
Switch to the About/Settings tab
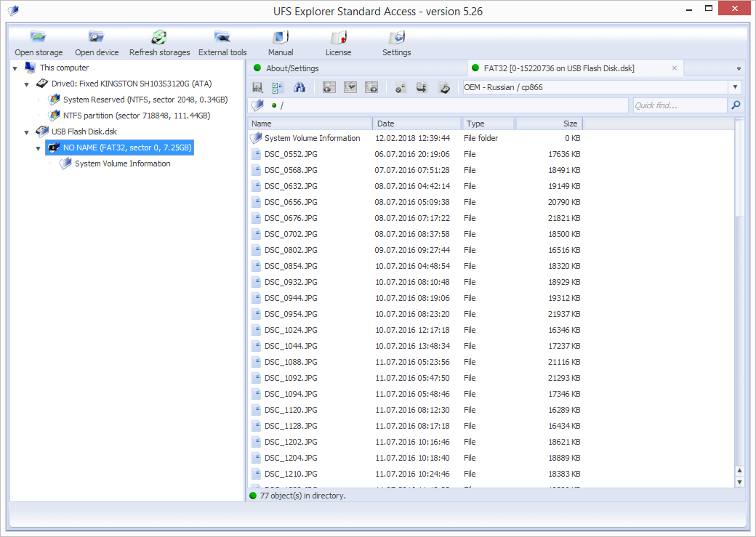(292, 68)
